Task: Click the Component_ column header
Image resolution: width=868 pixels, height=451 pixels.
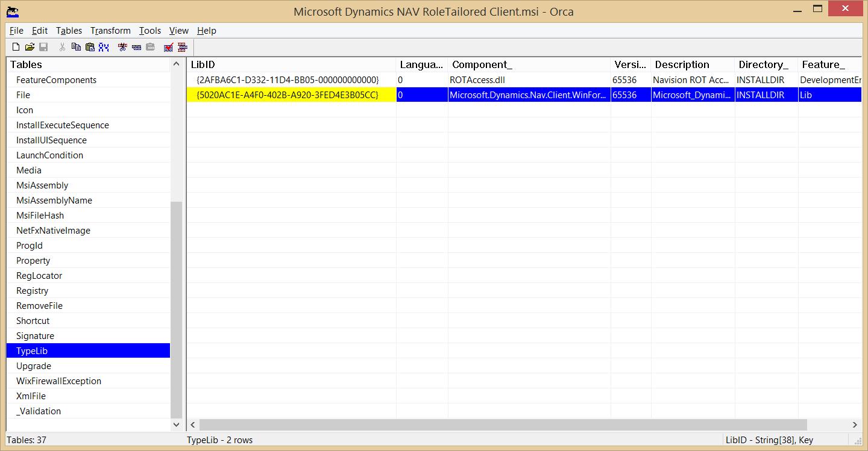Action: [529, 64]
